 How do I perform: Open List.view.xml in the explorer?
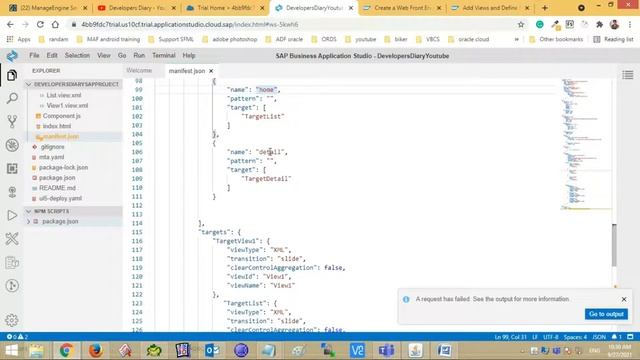(x=64, y=95)
